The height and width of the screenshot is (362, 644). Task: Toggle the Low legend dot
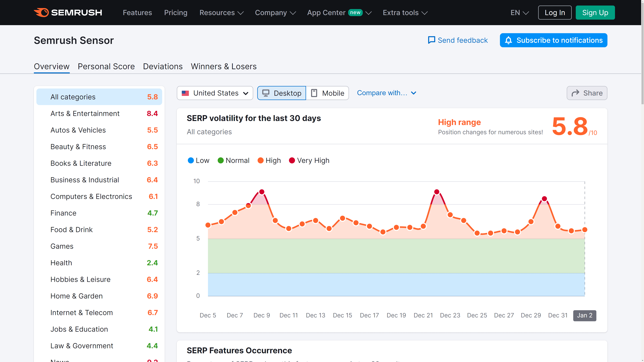click(191, 160)
